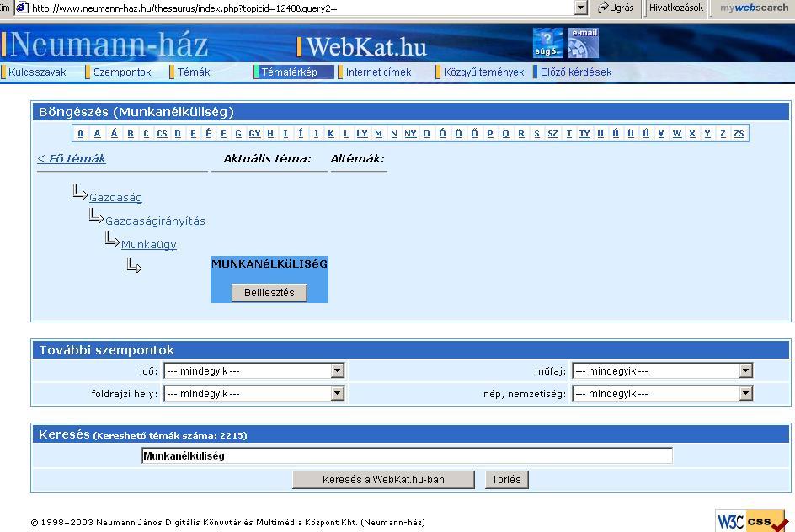This screenshot has width=795, height=532.
Task: Browse topics starting with letter M
Action: tap(378, 133)
